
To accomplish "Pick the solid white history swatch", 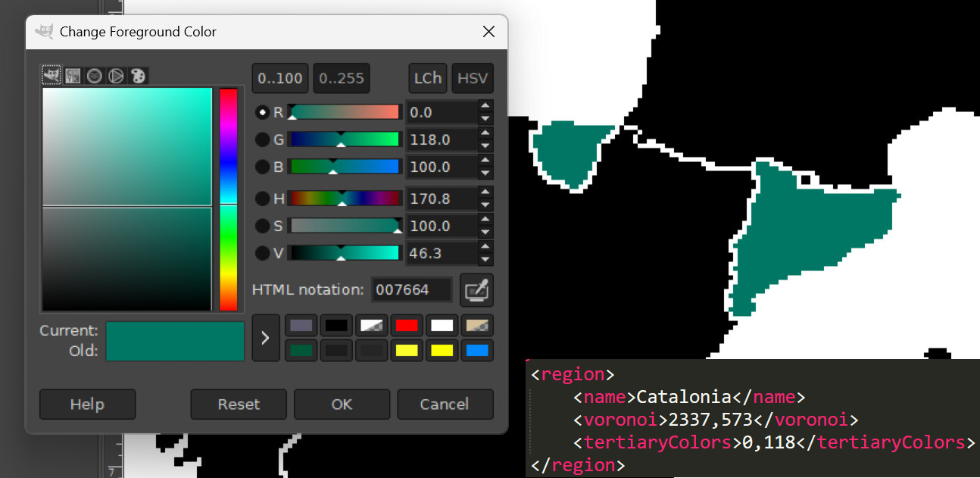I will [442, 326].
